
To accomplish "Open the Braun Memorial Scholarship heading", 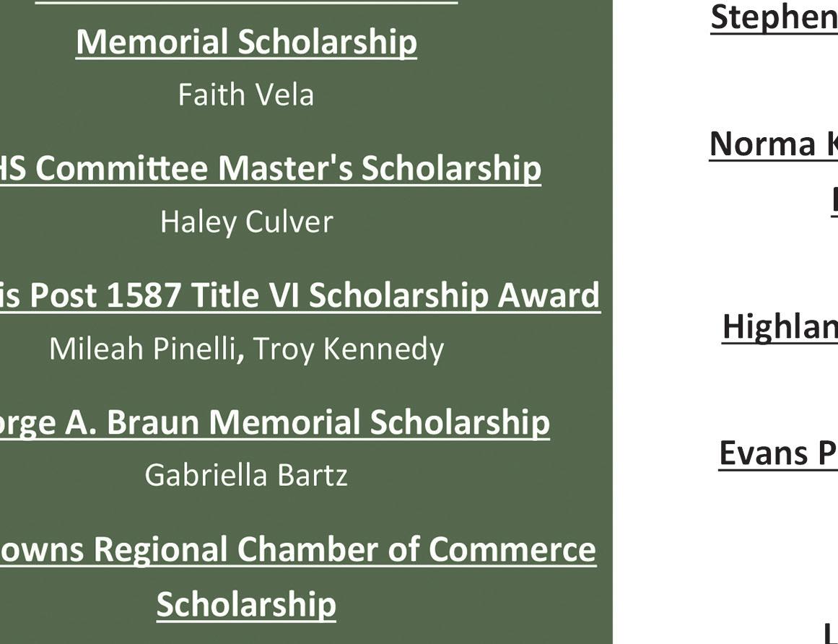I will [x=274, y=422].
